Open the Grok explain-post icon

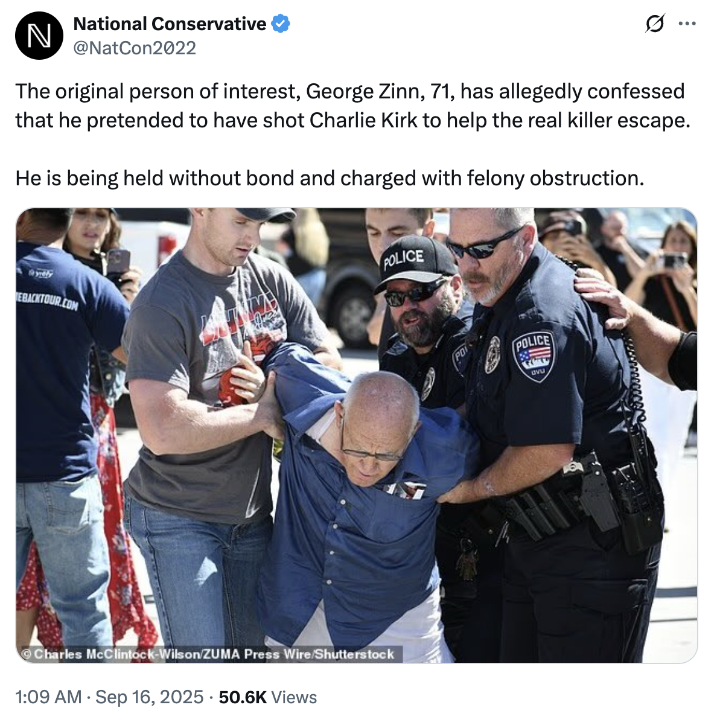tap(654, 24)
